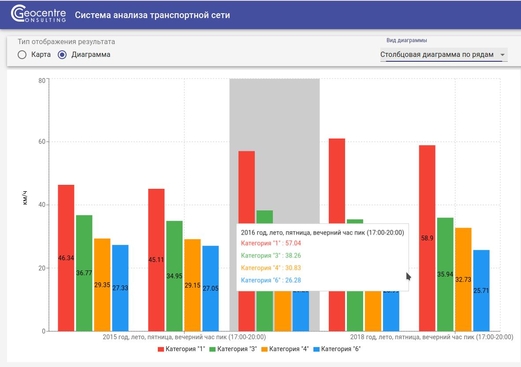The height and width of the screenshot is (367, 521).
Task: Toggle Категория "6" legend entry
Action: [337, 349]
